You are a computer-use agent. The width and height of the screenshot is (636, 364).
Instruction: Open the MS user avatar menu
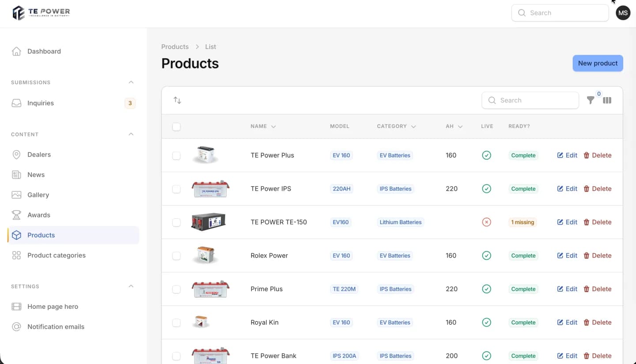(623, 13)
